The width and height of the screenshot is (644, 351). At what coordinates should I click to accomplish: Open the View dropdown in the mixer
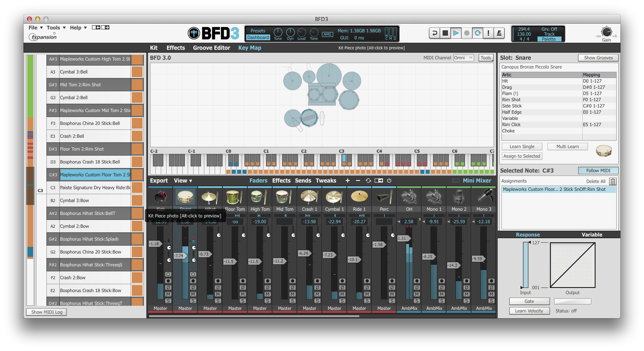point(183,180)
